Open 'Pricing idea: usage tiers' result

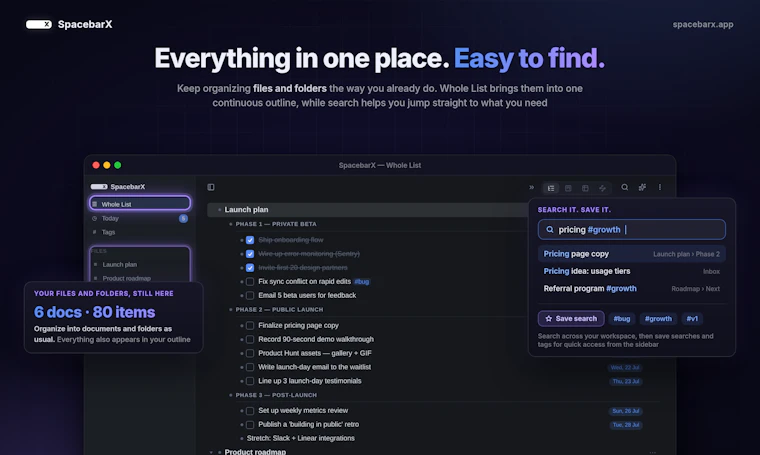pos(632,271)
